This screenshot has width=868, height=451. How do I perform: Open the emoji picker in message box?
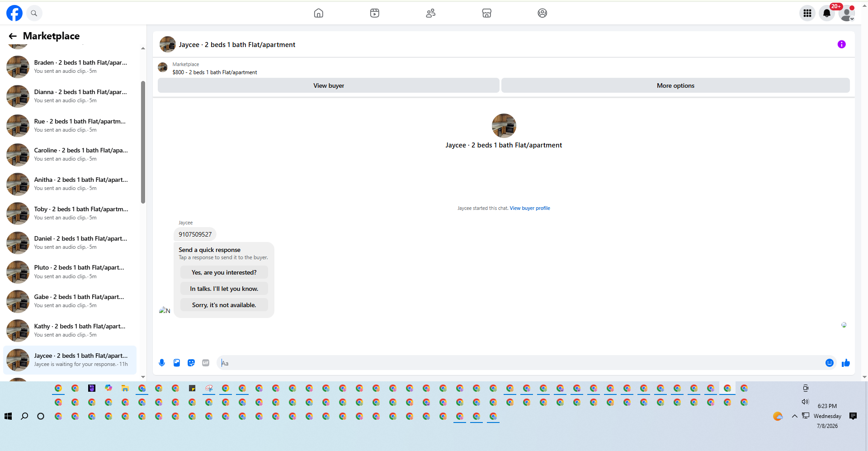coord(830,363)
